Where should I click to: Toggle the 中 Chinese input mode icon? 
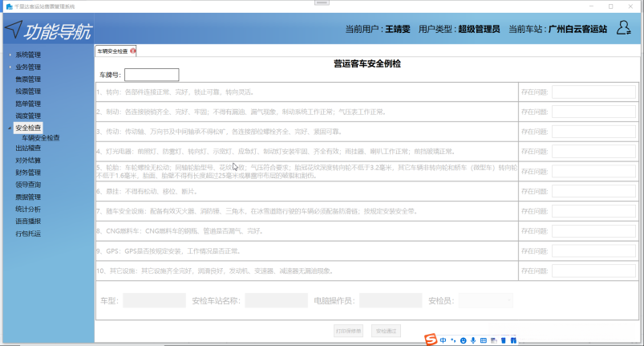coord(443,340)
